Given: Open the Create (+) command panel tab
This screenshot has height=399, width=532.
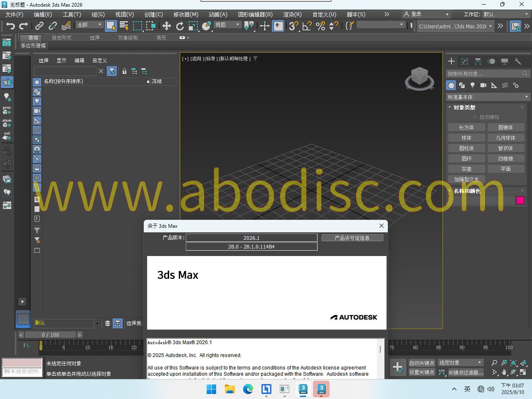Looking at the screenshot, I should coord(451,62).
